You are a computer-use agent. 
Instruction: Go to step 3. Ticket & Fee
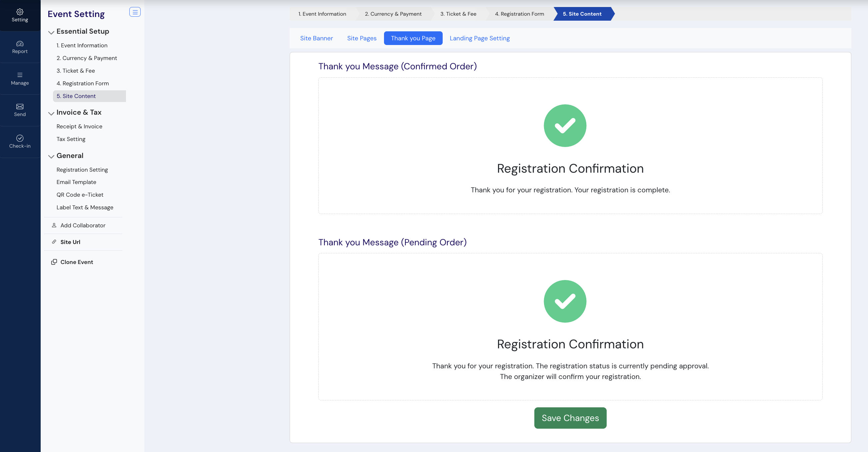[x=458, y=14]
